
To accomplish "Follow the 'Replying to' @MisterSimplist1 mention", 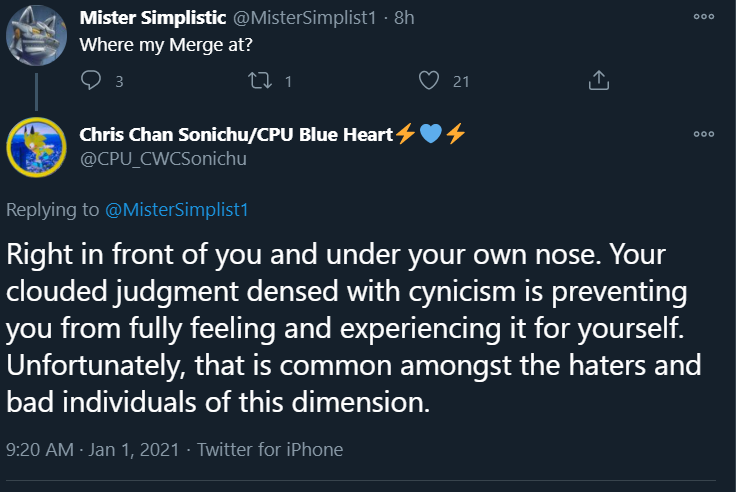I will point(176,210).
